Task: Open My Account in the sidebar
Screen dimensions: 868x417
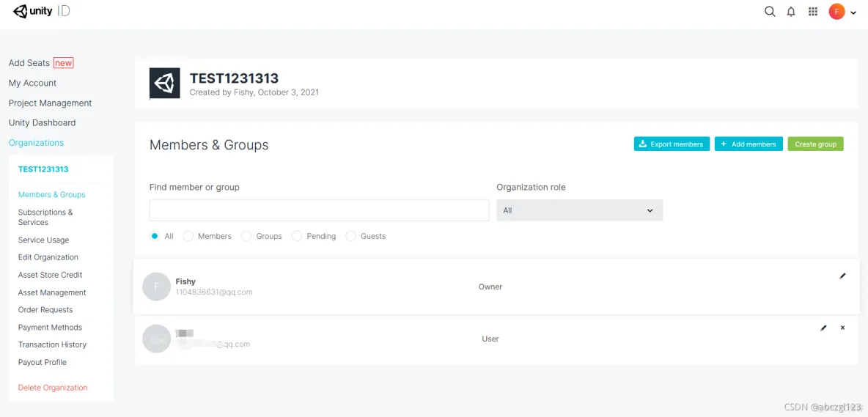Action: [33, 83]
